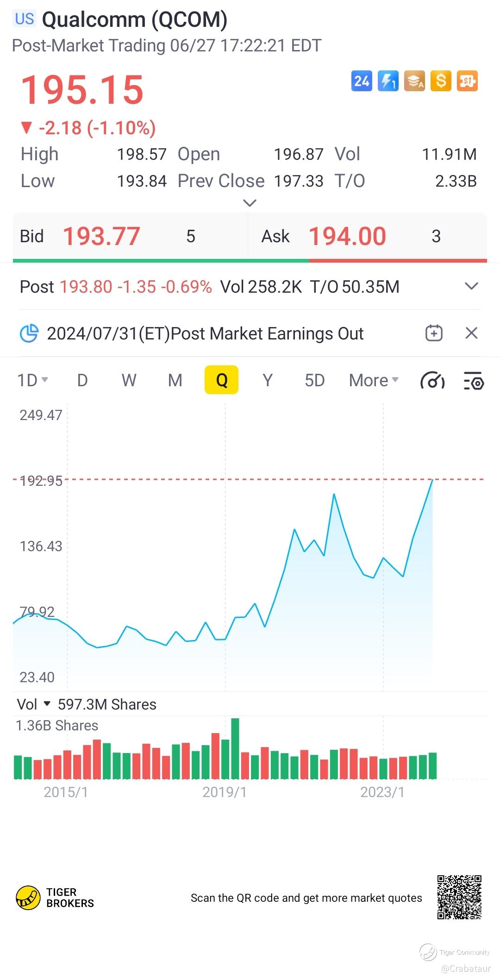Switch chart to Weekly (W) tab
The height and width of the screenshot is (980, 500).
[129, 380]
